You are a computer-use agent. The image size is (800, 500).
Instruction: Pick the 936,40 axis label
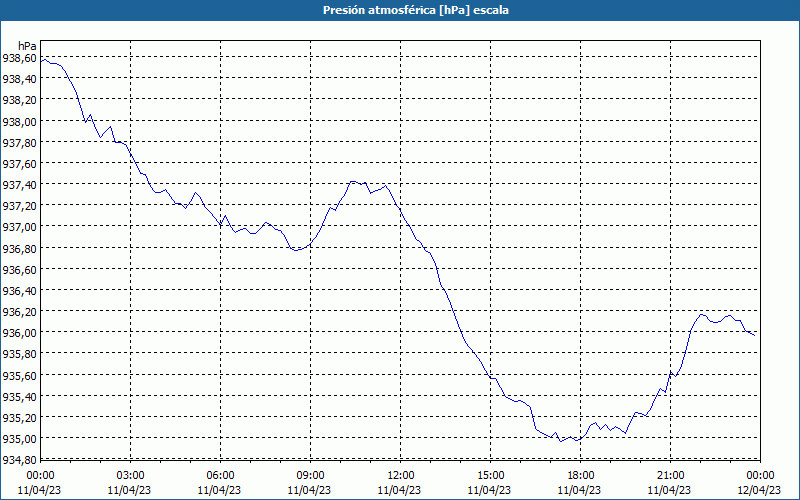coord(19,290)
